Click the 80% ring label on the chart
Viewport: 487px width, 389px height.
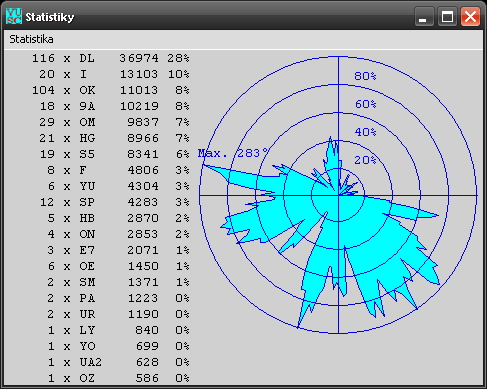(365, 76)
